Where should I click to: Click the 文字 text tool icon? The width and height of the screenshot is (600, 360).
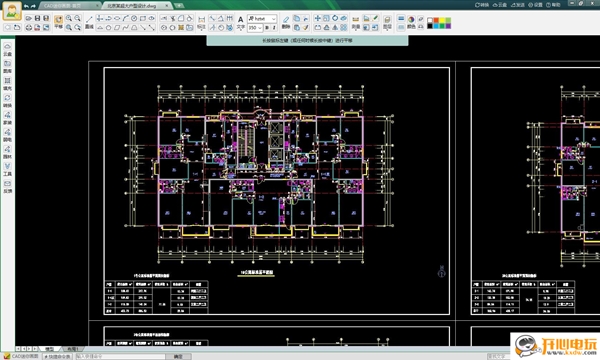[240, 23]
